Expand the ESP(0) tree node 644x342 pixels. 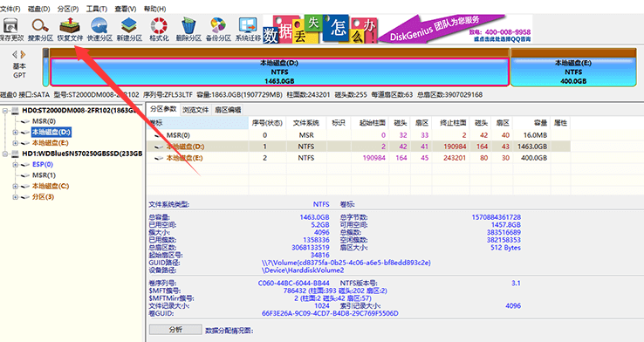click(15, 165)
